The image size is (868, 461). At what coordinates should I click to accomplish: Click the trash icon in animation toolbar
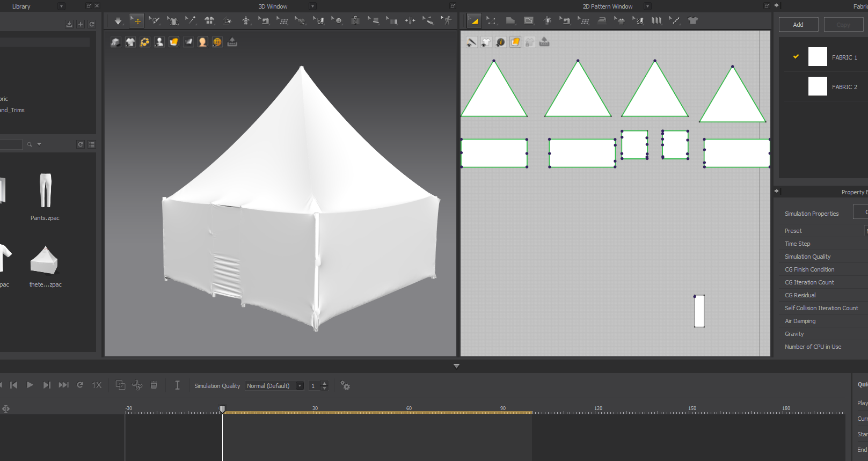pyautogui.click(x=154, y=385)
